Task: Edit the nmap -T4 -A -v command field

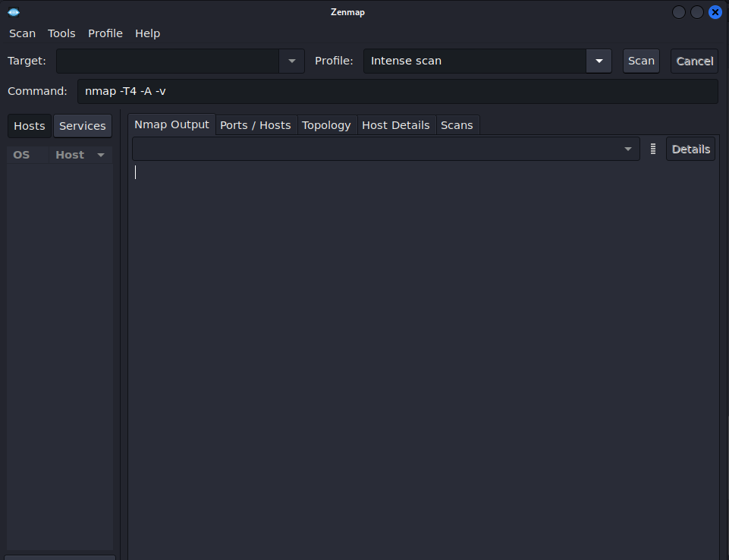Action: (397, 91)
